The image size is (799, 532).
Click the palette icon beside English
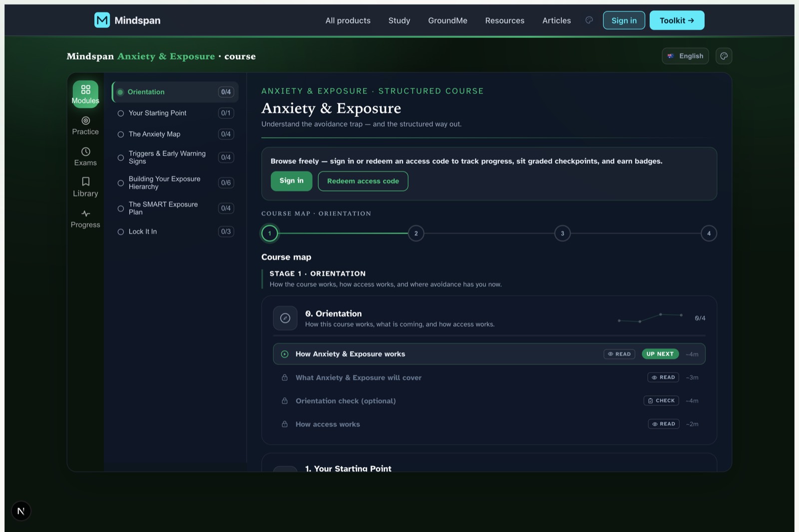pos(724,56)
